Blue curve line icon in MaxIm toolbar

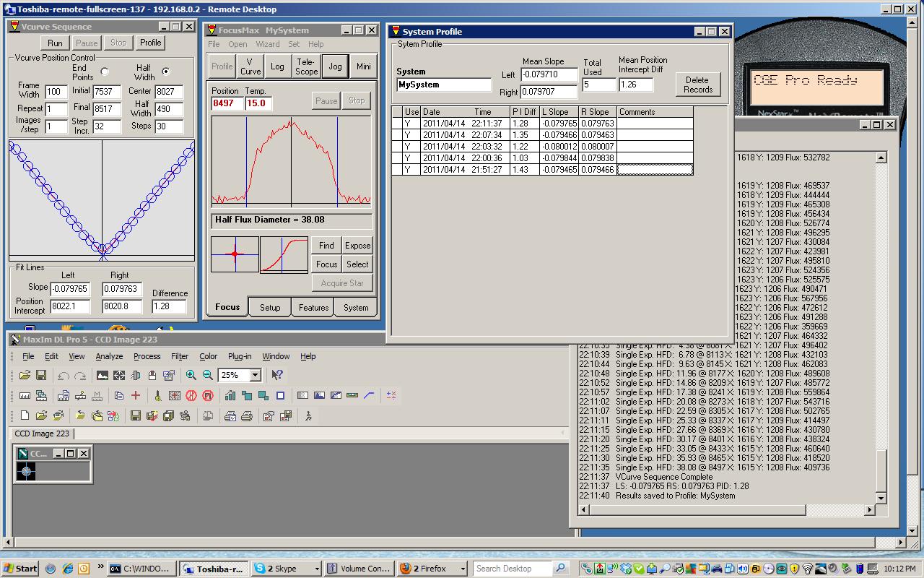pyautogui.click(x=369, y=395)
